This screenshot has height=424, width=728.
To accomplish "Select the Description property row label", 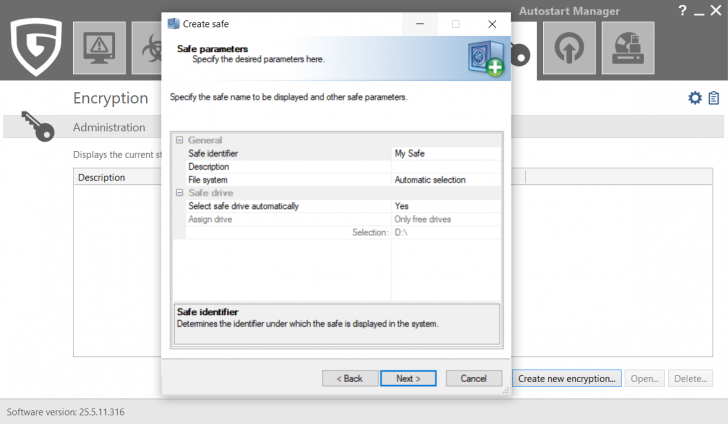I will (208, 166).
